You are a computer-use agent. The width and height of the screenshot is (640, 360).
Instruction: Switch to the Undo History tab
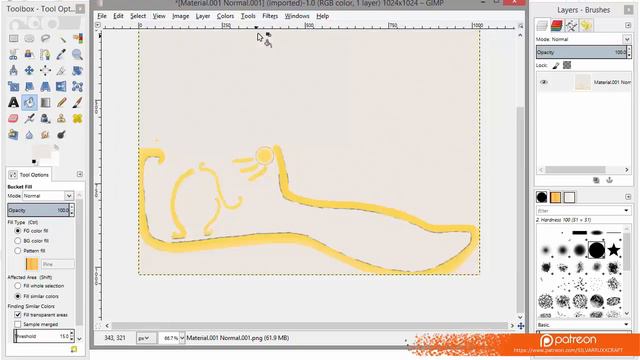click(586, 25)
